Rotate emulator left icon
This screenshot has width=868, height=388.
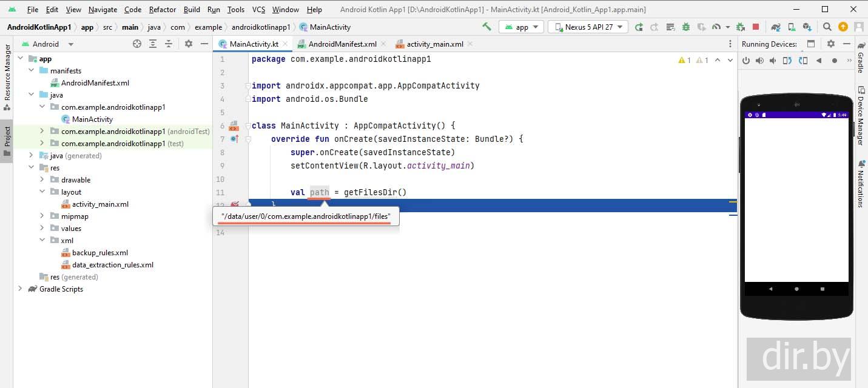(x=787, y=61)
